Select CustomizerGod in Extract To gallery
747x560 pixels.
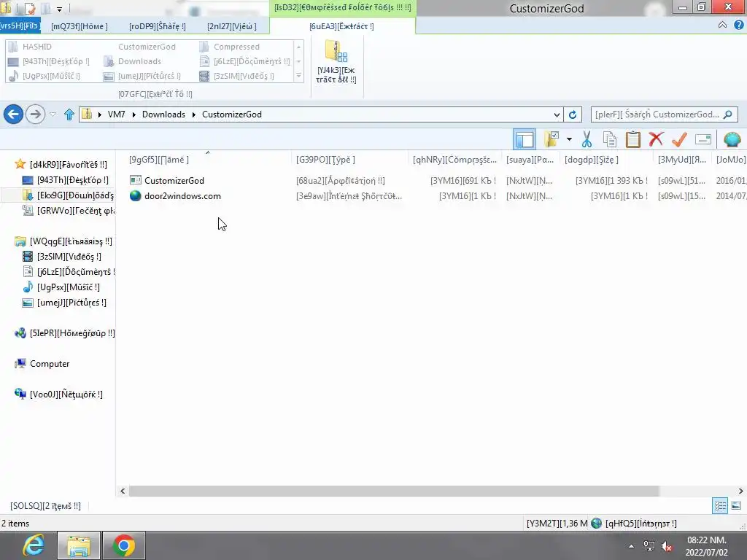147,47
